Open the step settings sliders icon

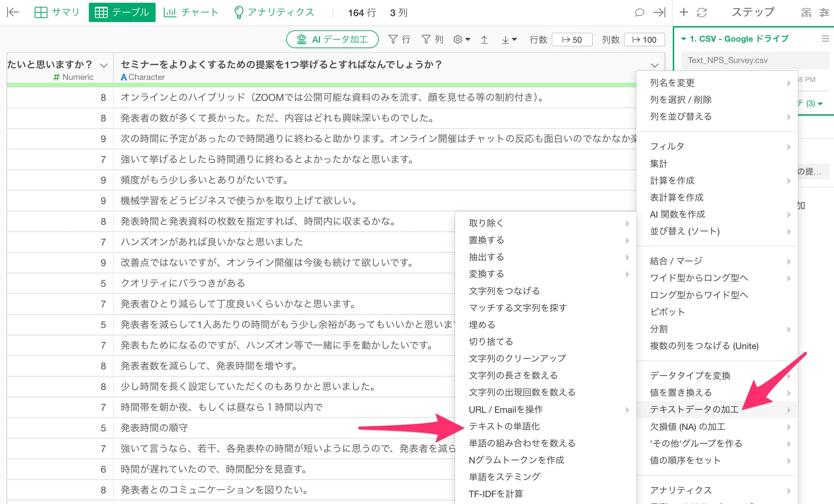tap(824, 13)
